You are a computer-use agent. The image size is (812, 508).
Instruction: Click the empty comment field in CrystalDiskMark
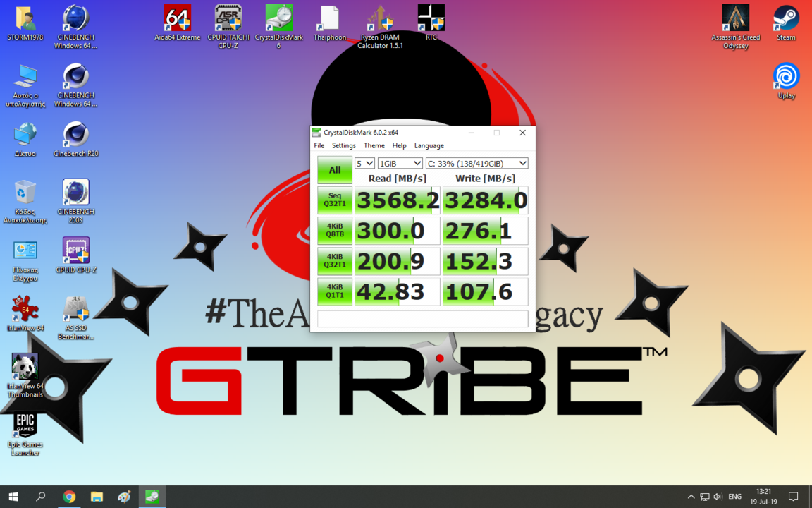pyautogui.click(x=423, y=319)
